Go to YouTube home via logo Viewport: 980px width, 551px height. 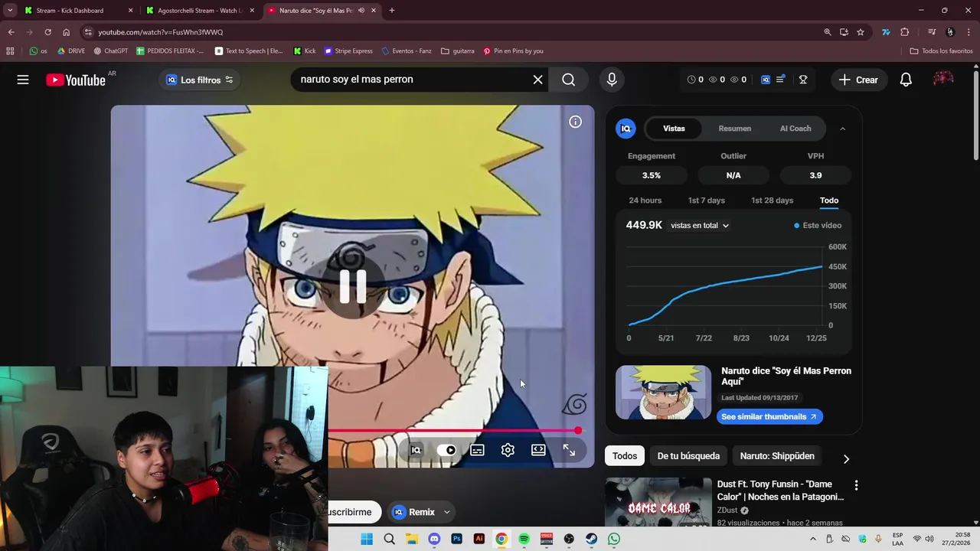76,80
